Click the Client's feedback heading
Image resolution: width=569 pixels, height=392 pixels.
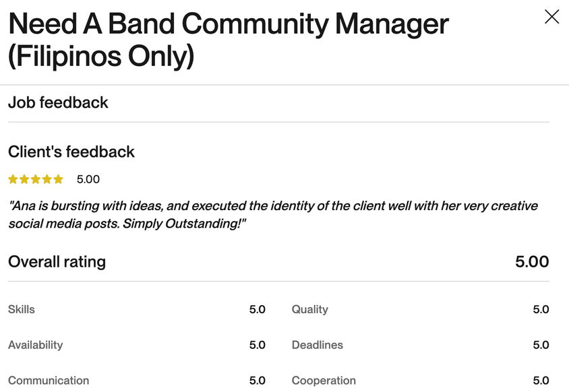click(x=71, y=152)
